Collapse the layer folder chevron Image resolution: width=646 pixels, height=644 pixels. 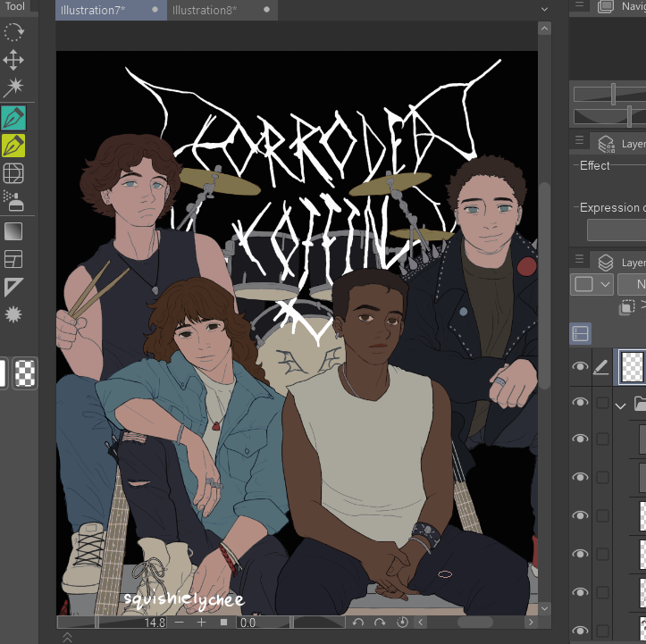coord(620,406)
